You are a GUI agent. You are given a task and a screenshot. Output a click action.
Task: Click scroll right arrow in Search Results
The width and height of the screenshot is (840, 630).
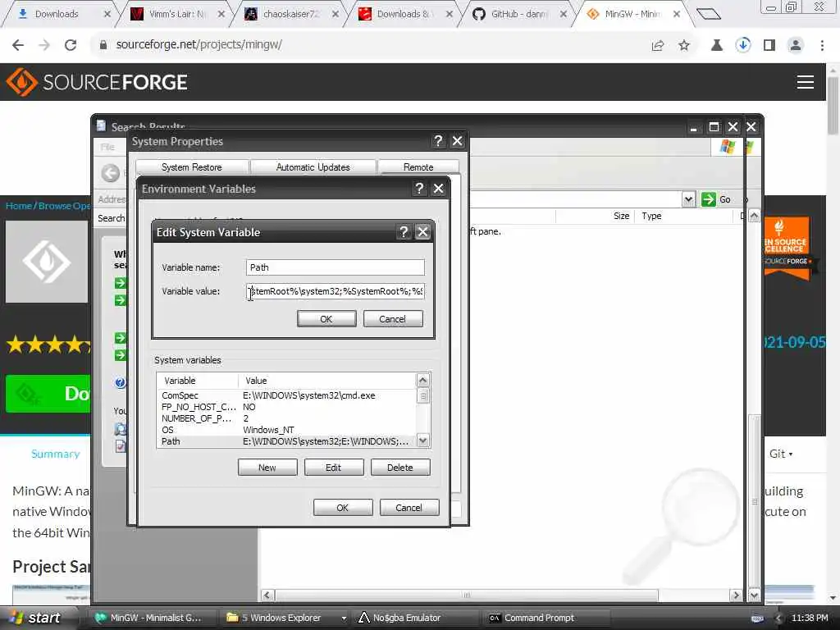[x=736, y=596]
